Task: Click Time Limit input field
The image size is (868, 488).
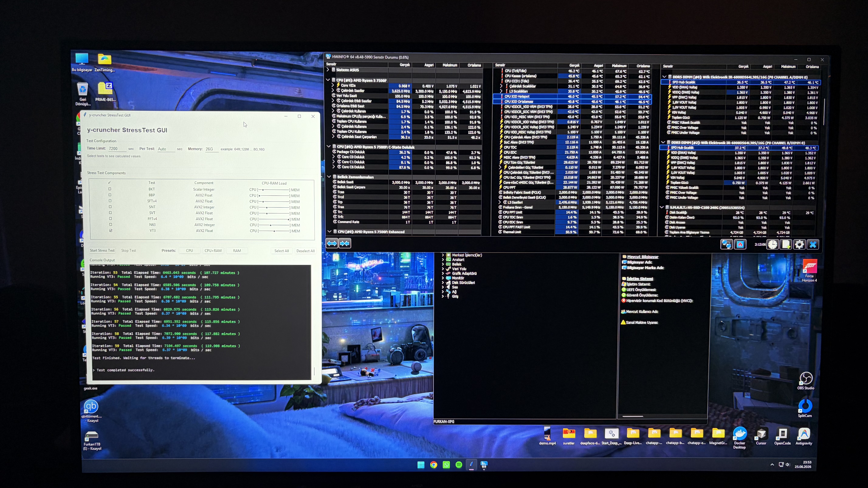Action: point(117,149)
